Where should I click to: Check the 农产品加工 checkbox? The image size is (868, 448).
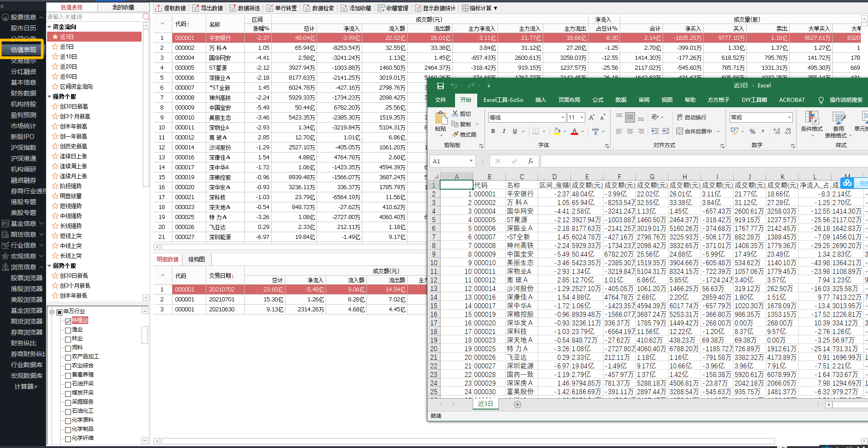click(68, 357)
